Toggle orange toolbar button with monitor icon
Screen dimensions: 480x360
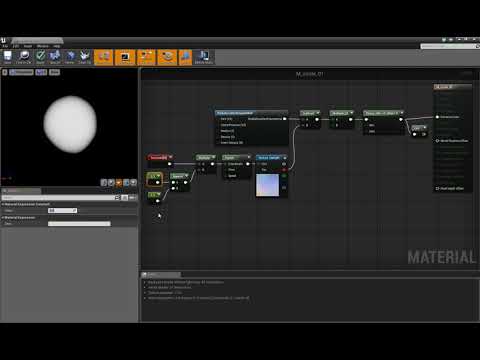click(125, 57)
